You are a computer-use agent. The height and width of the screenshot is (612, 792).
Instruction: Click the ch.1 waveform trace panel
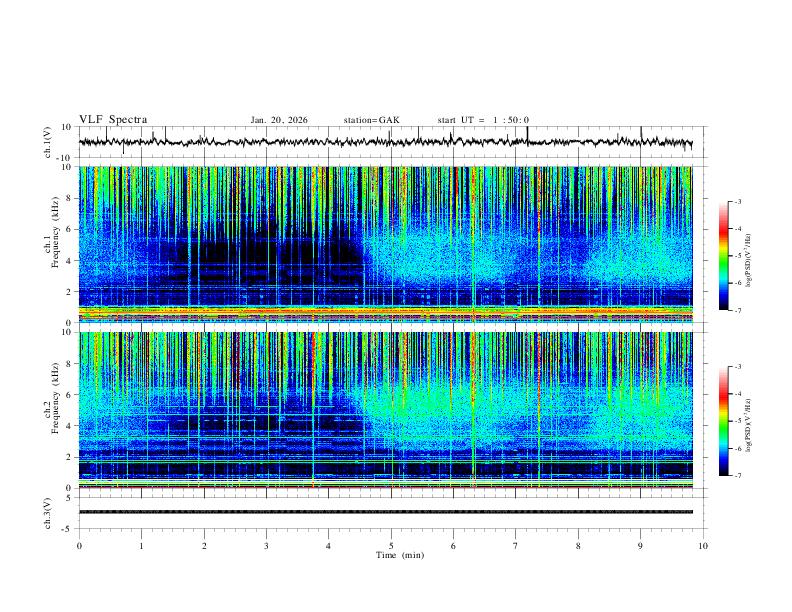point(392,142)
